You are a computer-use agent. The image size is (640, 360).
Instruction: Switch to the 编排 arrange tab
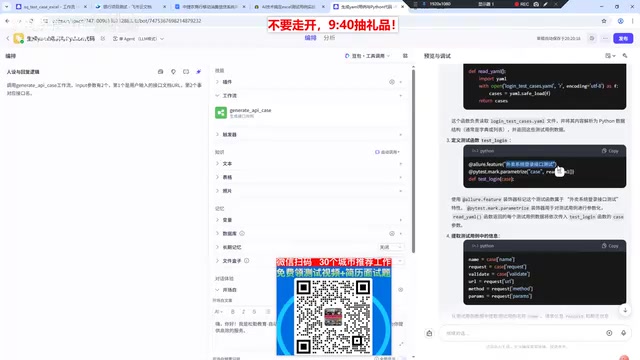pyautogui.click(x=310, y=38)
